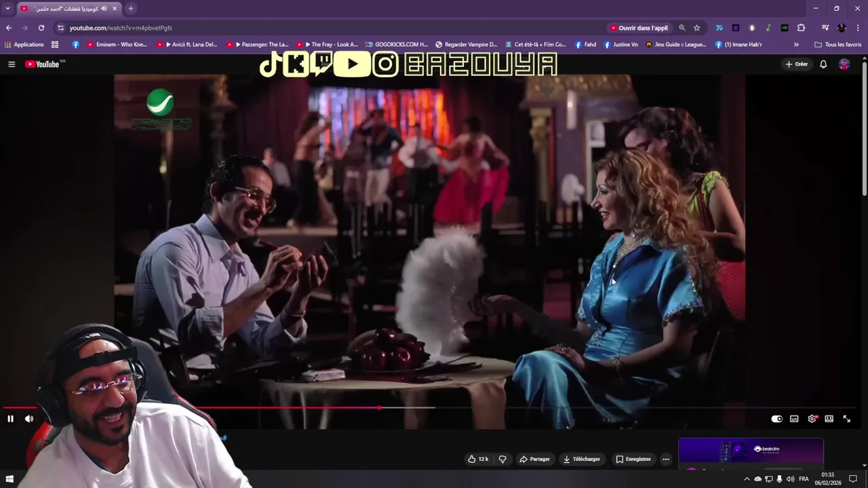Click the Partager share button
This screenshot has height=488, width=868.
coord(534,459)
